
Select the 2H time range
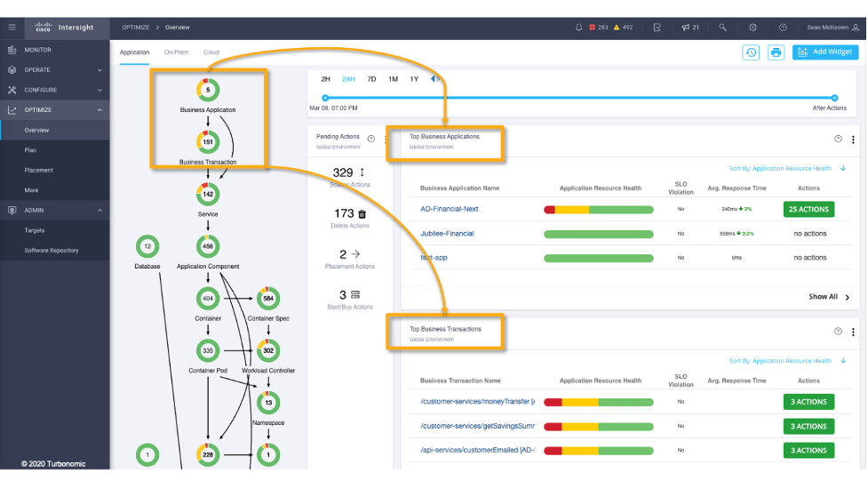pyautogui.click(x=325, y=79)
